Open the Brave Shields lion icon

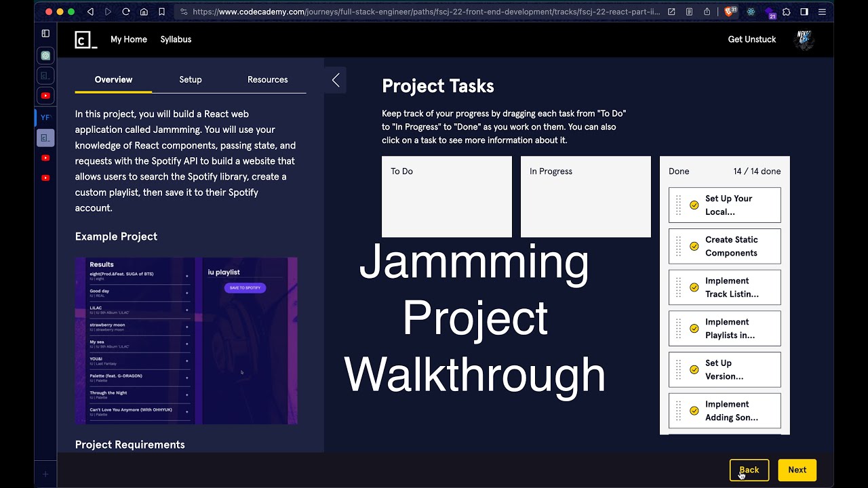coord(730,12)
